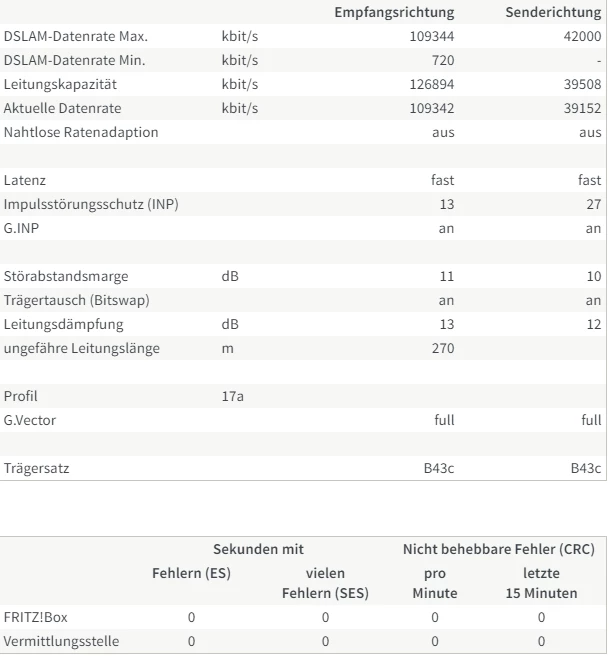Click the G.INP row label
This screenshot has width=609, height=656.
(x=22, y=228)
